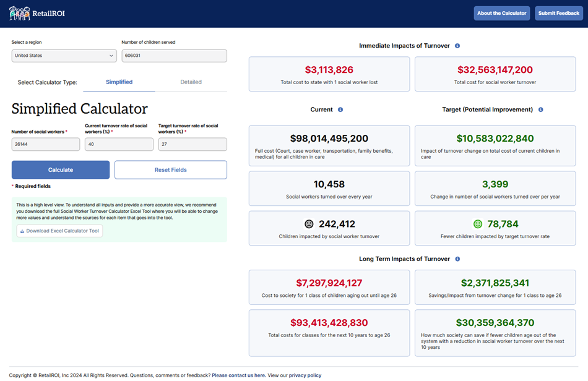Click the Number of social workers field
Viewport: 588px width, 381px height.
coord(46,144)
